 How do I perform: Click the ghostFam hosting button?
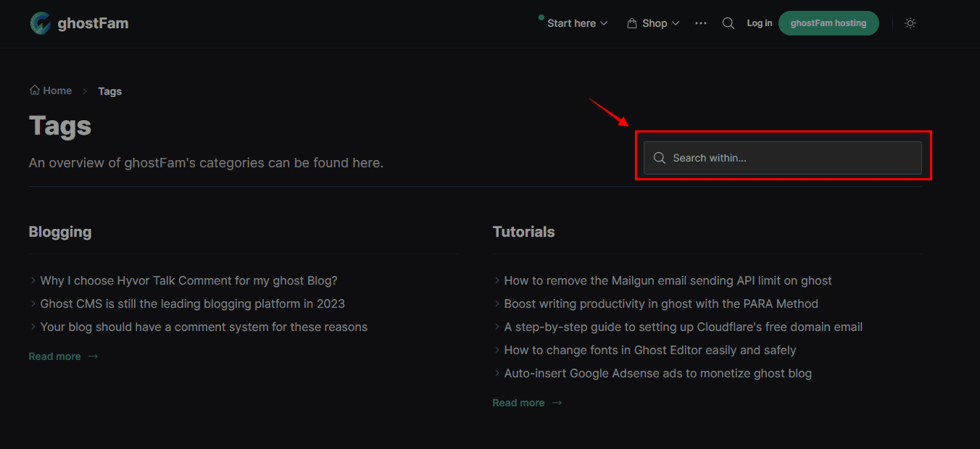829,22
